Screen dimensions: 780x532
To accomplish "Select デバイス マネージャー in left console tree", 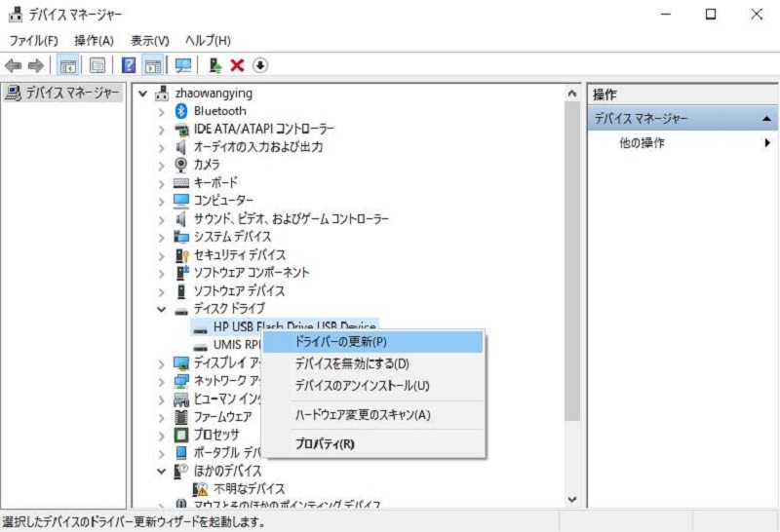I will pyautogui.click(x=63, y=93).
